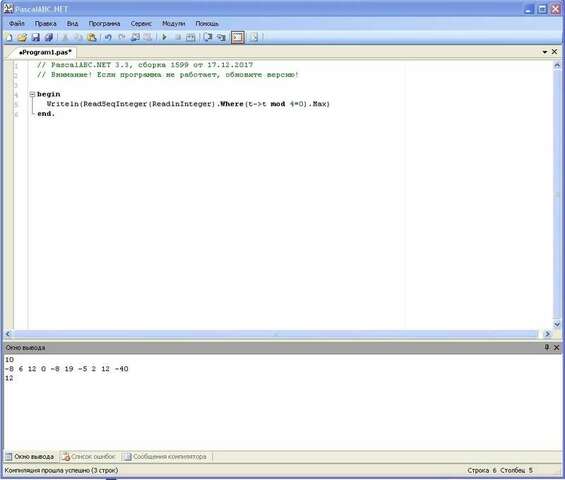Click the Save All icon
Viewport: 565px width, 480px height.
[x=49, y=37]
